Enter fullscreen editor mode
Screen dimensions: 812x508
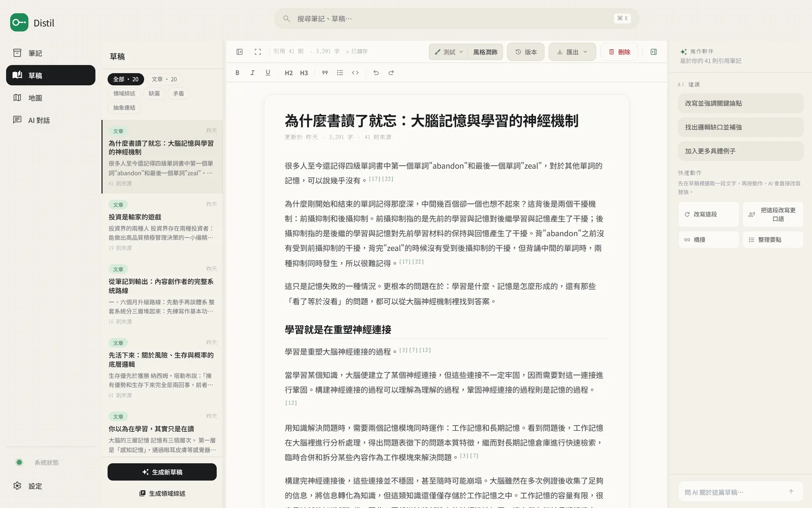coord(258,52)
